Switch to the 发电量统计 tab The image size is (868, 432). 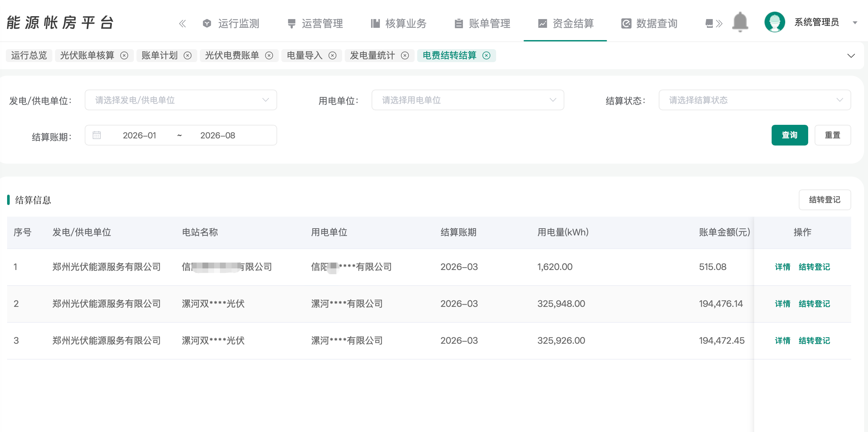point(372,55)
